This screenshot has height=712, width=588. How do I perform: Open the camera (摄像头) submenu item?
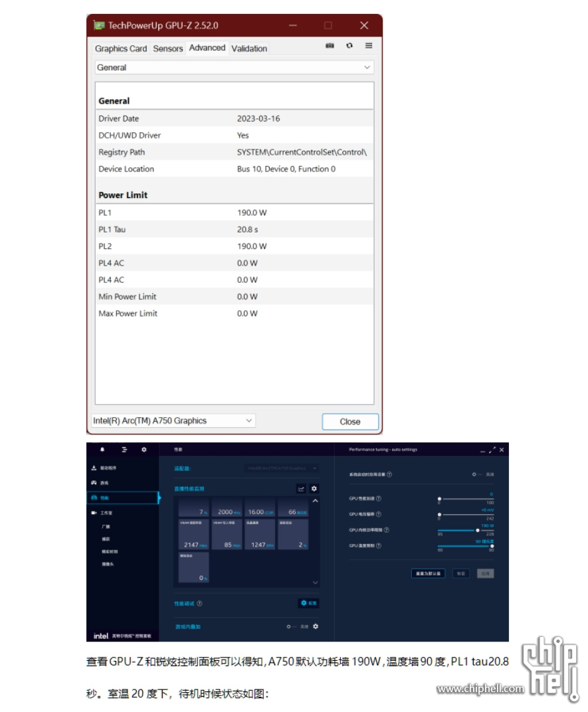108,564
